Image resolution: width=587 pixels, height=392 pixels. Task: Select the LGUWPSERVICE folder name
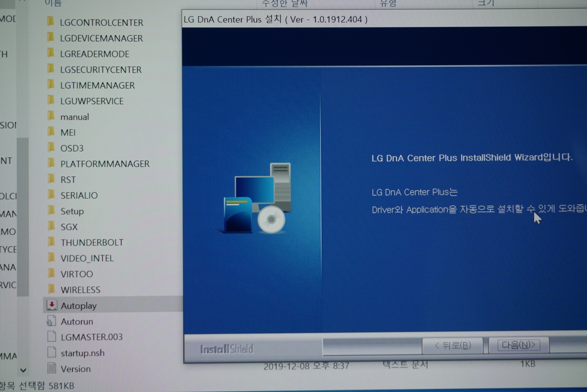tap(92, 101)
